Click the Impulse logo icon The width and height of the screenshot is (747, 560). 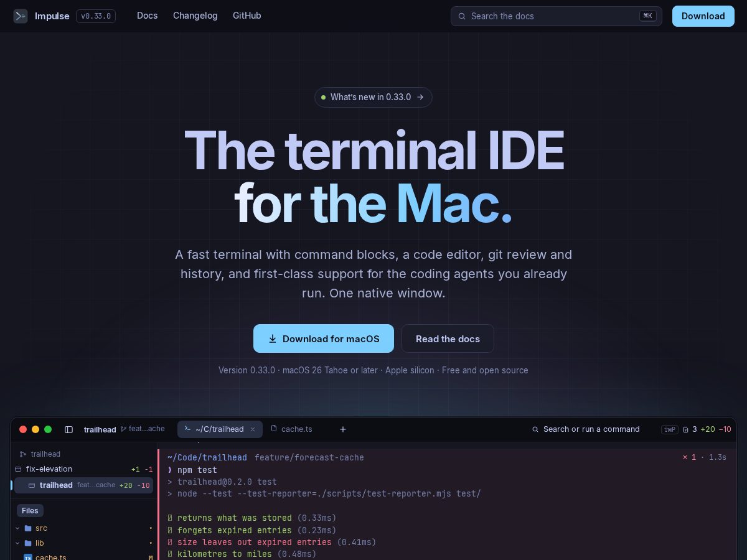pos(21,16)
